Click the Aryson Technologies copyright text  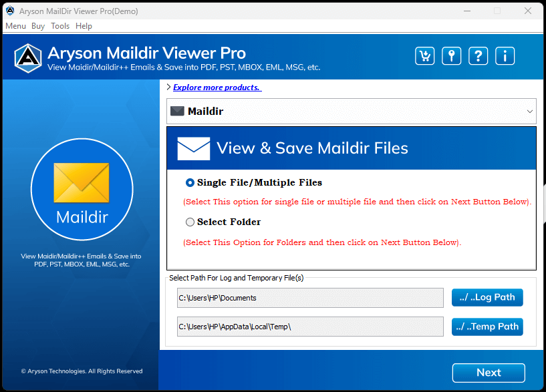[82, 371]
